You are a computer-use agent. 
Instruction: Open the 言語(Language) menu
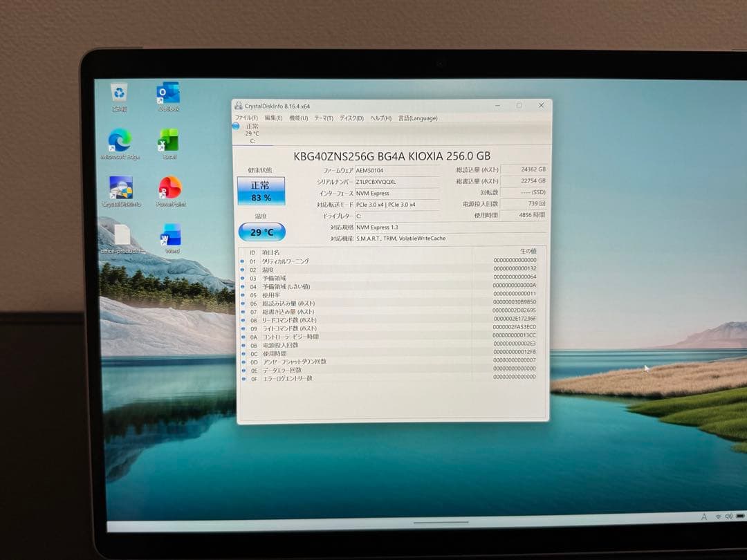click(x=418, y=118)
